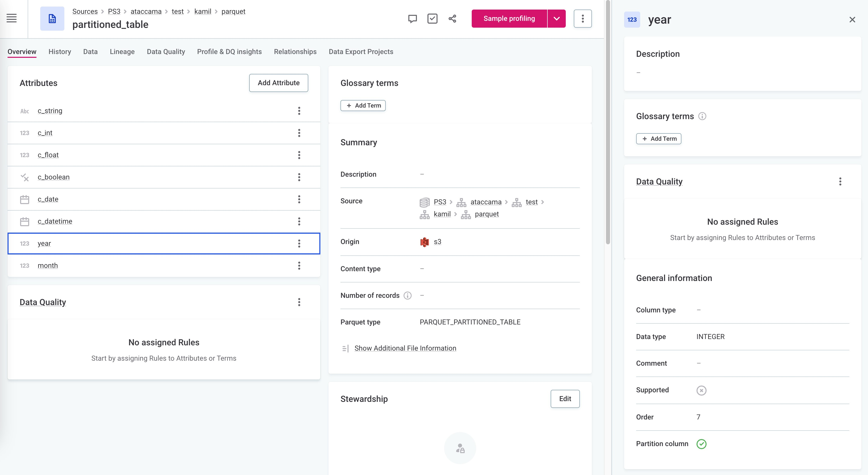Expand the Sample profiling dropdown arrow
Image resolution: width=868 pixels, height=475 pixels.
pyautogui.click(x=556, y=19)
